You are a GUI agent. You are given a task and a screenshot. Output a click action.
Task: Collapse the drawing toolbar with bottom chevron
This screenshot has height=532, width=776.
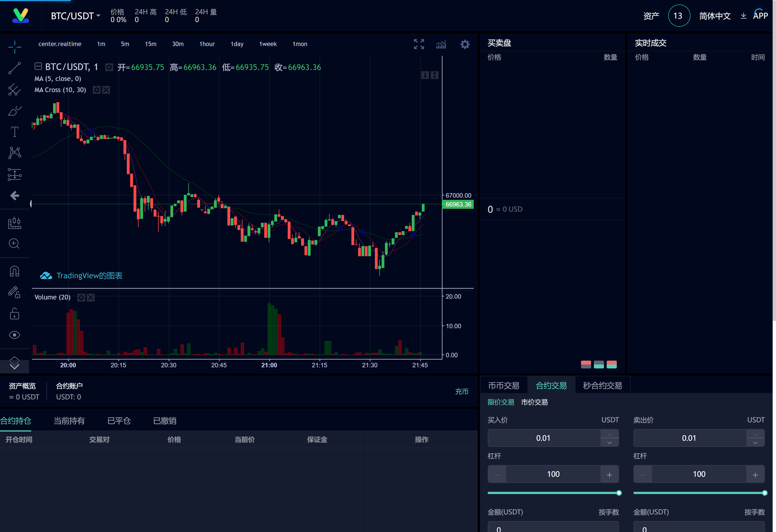click(x=15, y=367)
